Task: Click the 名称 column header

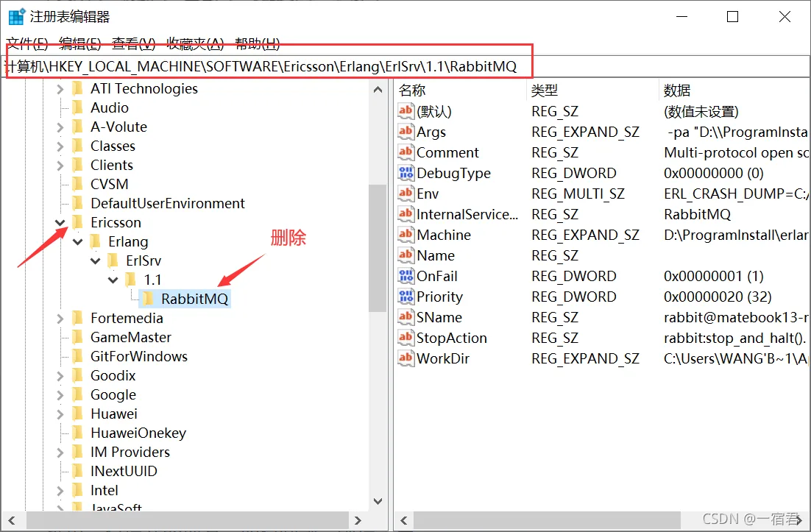Action: (461, 90)
